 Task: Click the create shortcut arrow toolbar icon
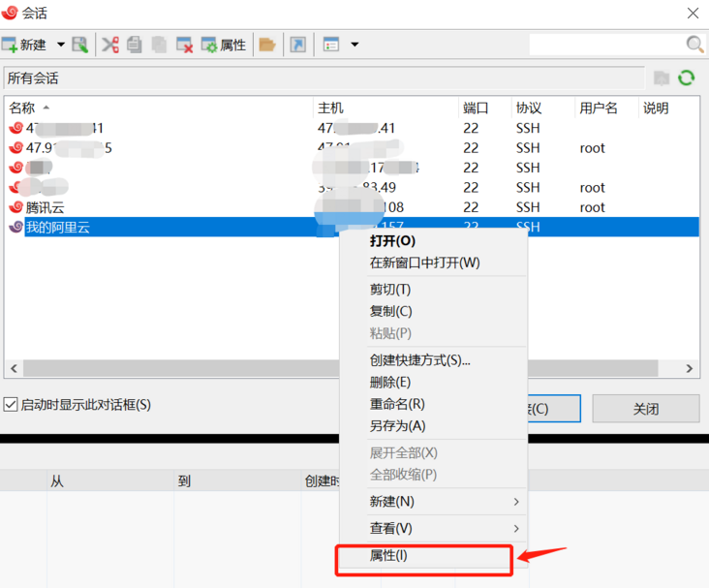coord(298,45)
